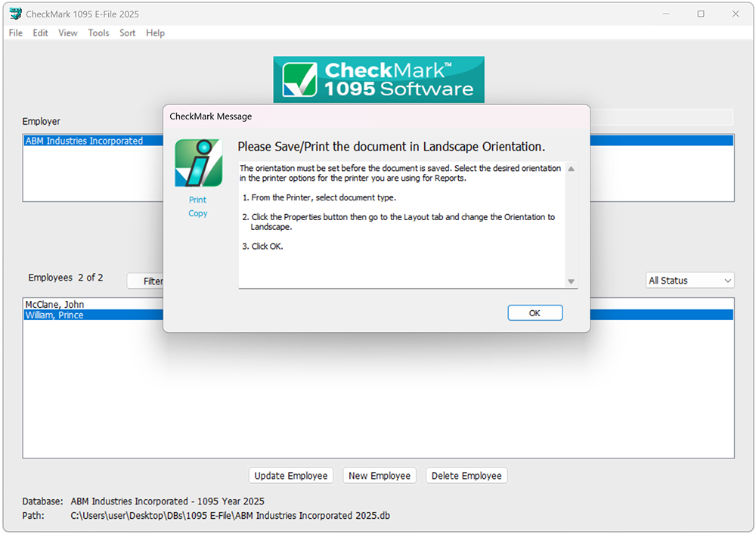
Task: Click the Update Employee button
Action: [291, 476]
